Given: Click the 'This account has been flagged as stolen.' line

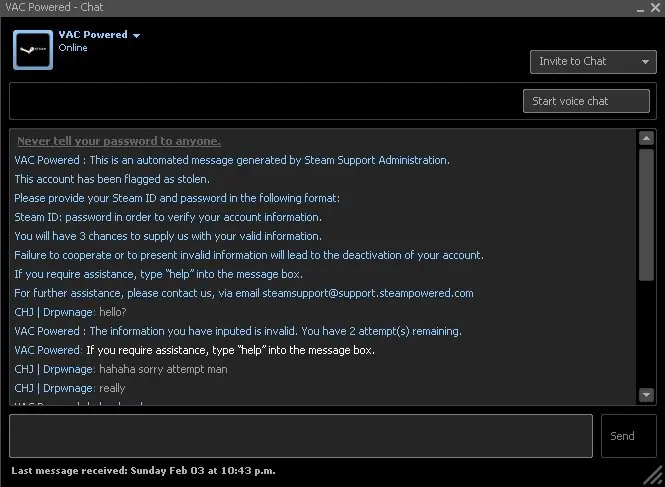Looking at the screenshot, I should click(x=112, y=179).
